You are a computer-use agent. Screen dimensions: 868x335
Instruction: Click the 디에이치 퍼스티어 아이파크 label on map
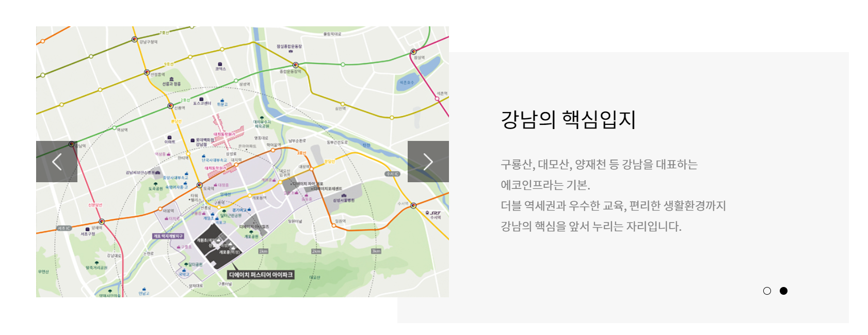point(261,275)
